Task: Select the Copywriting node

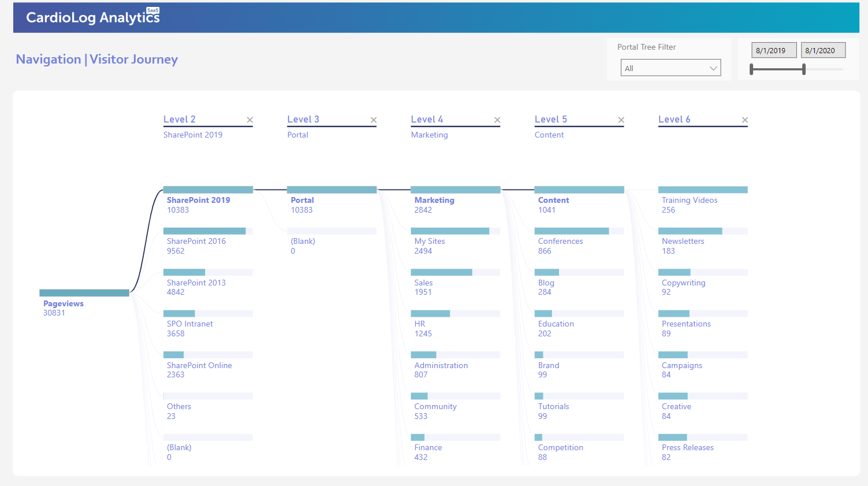Action: click(x=703, y=272)
